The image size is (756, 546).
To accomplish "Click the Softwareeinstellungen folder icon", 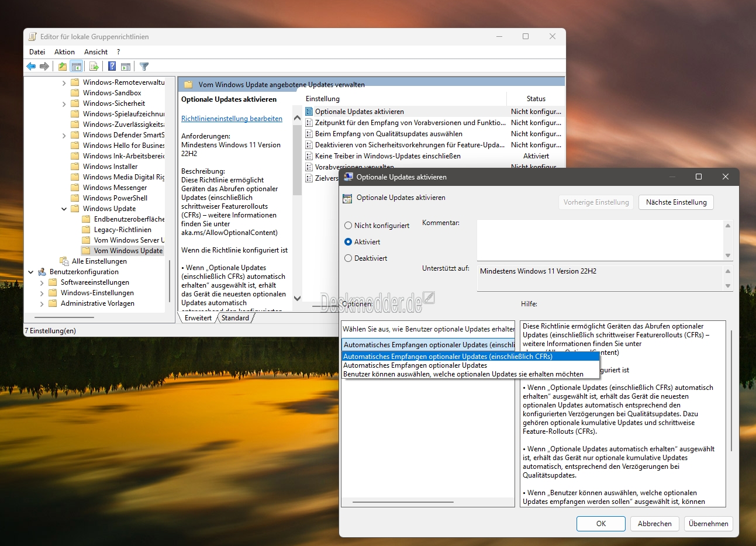I will point(53,282).
